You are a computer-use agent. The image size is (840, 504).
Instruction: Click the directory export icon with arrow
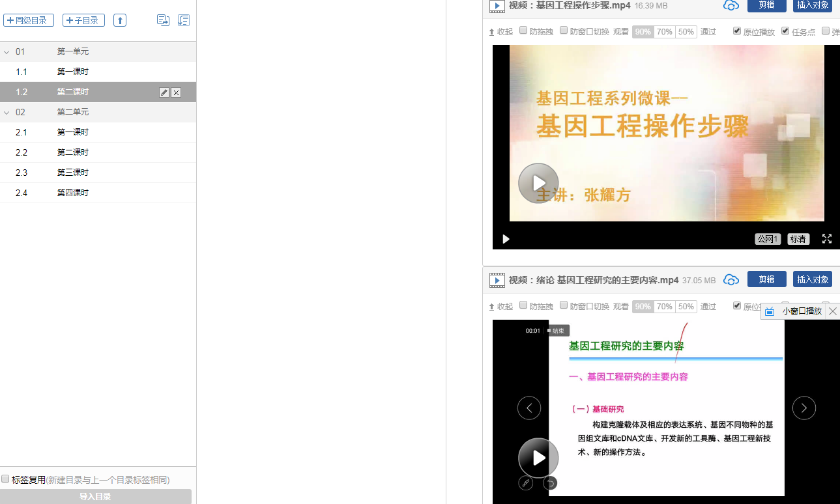point(164,20)
